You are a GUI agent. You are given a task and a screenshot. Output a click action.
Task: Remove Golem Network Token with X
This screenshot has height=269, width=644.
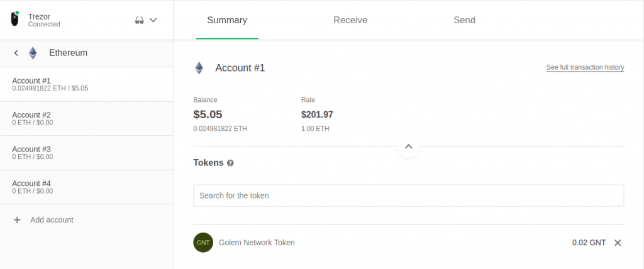click(x=618, y=243)
